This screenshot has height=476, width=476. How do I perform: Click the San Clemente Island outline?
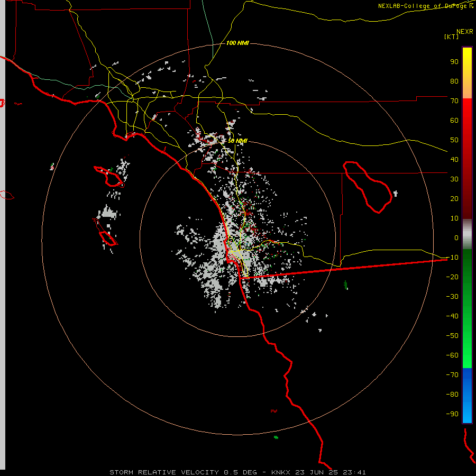[x=106, y=232]
